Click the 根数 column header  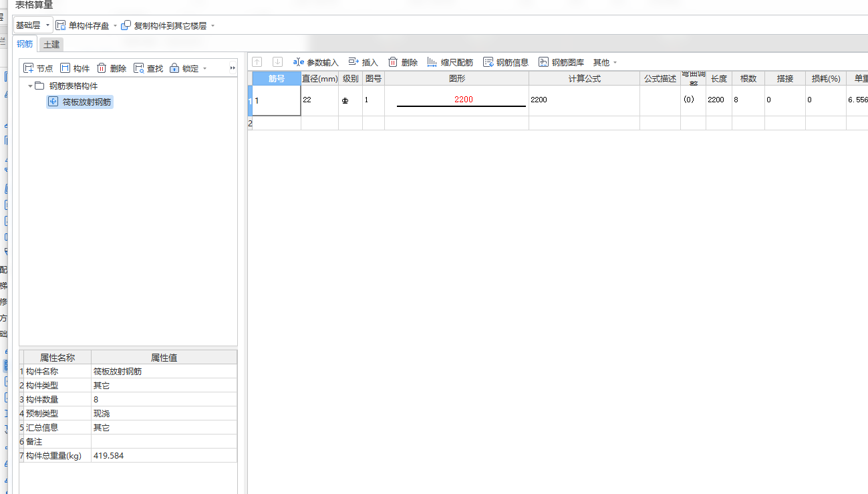coord(748,78)
